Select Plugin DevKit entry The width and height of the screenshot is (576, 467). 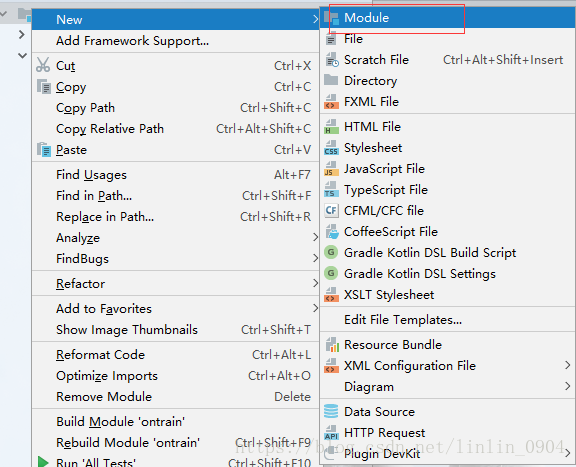(x=448, y=453)
